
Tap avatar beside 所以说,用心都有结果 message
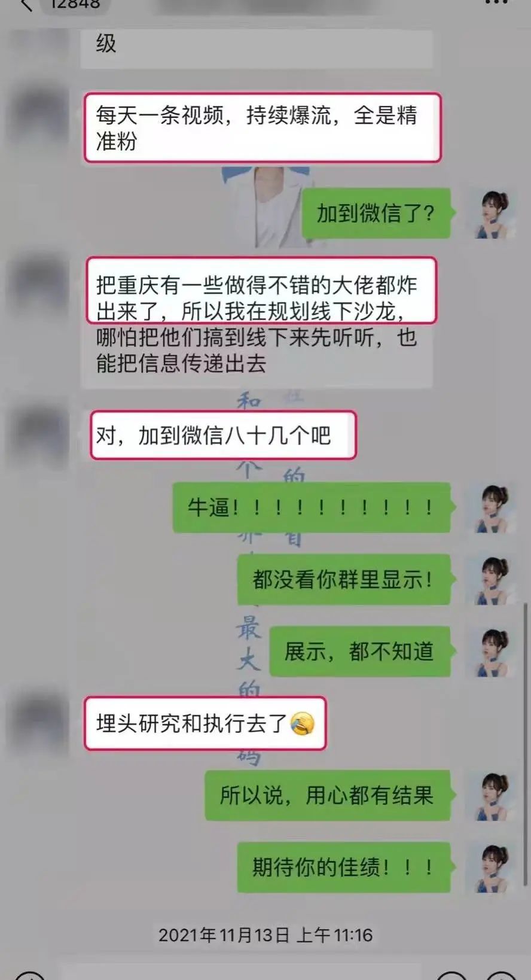pyautogui.click(x=490, y=795)
